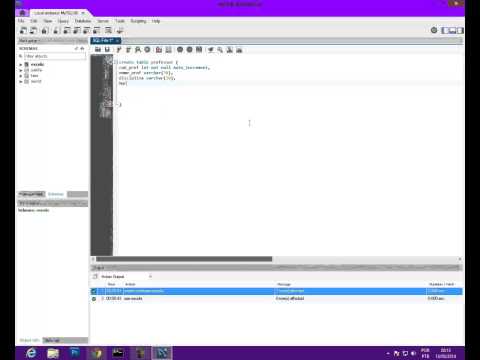The image size is (480, 360).
Task: Beautify the SQL script
Action: coord(211,50)
